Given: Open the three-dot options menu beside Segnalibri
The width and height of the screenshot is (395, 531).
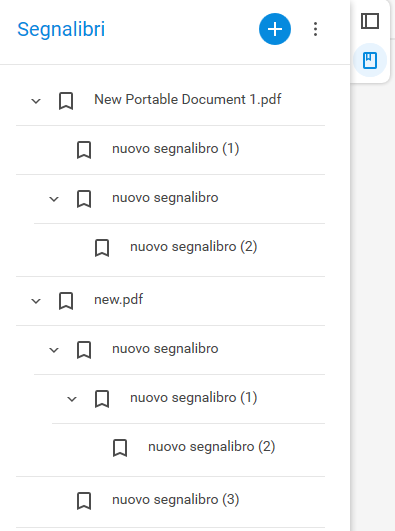Looking at the screenshot, I should click(x=315, y=29).
